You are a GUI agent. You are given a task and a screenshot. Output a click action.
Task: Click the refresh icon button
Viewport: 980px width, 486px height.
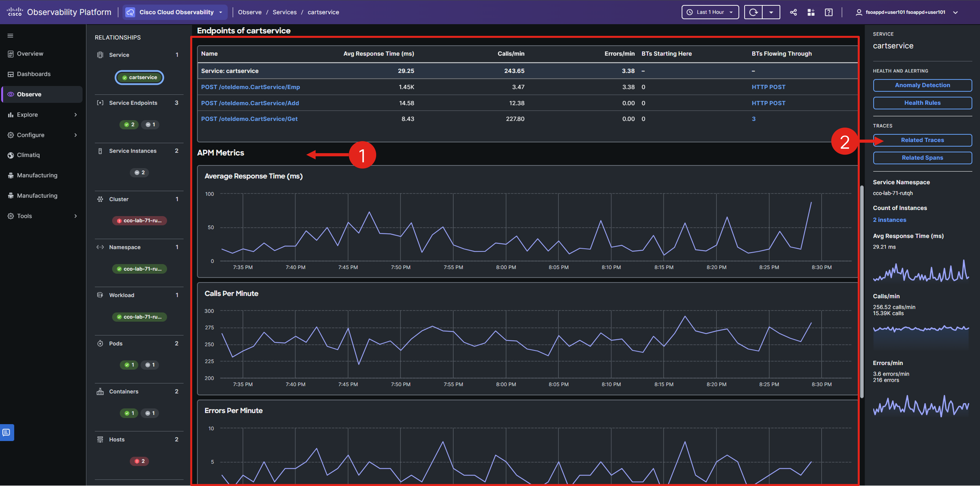[753, 12]
